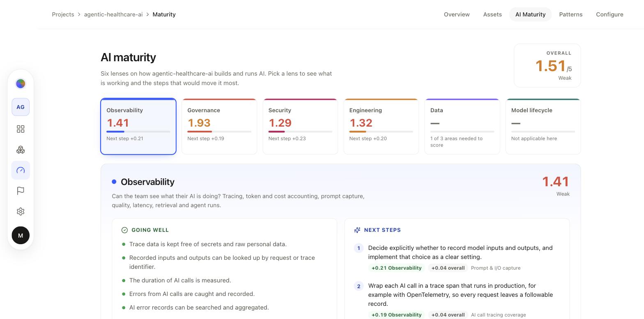The width and height of the screenshot is (644, 319).
Task: Open the flag icon in sidebar
Action: [x=21, y=191]
